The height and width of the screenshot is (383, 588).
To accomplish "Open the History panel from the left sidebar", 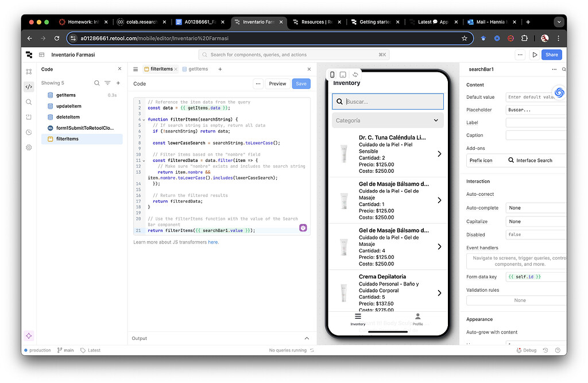I will 29,132.
